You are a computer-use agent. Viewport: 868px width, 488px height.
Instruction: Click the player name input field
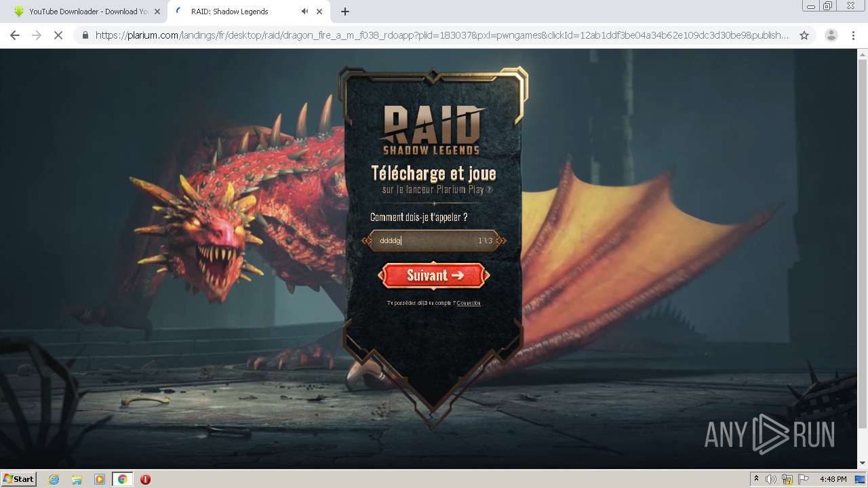pos(434,241)
